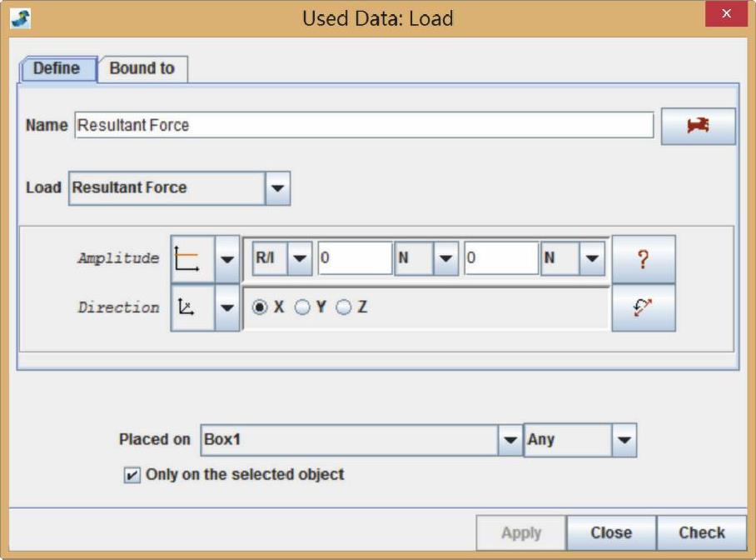Click the Check button
756x560 pixels.
click(701, 532)
